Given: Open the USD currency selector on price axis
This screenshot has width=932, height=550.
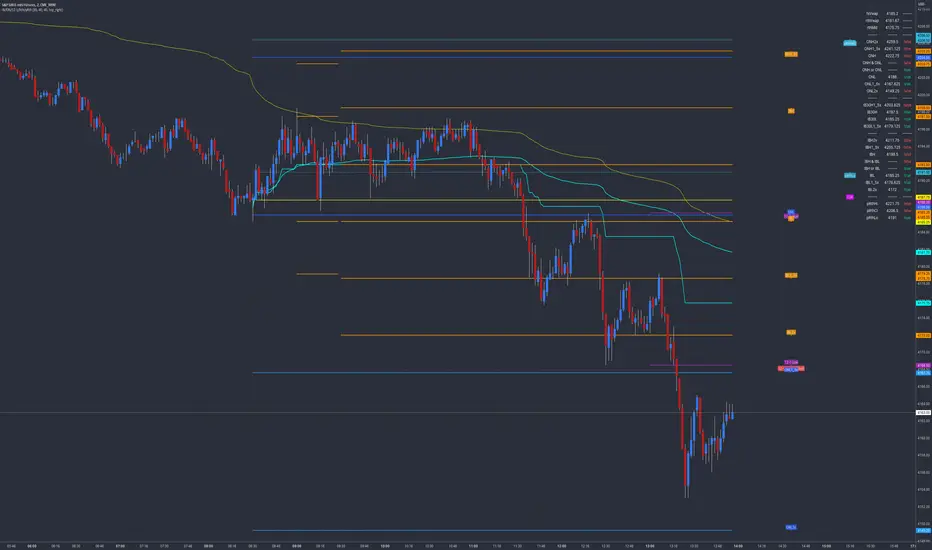Looking at the screenshot, I should coord(919,5).
